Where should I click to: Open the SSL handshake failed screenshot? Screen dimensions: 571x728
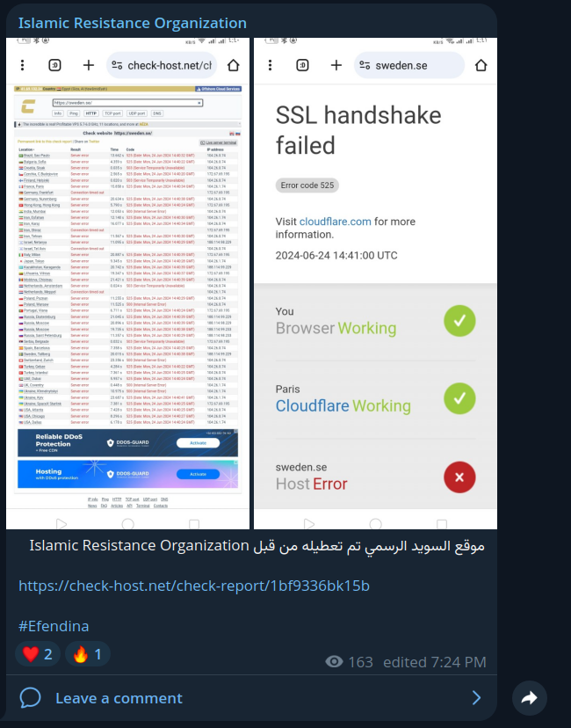[x=375, y=283]
